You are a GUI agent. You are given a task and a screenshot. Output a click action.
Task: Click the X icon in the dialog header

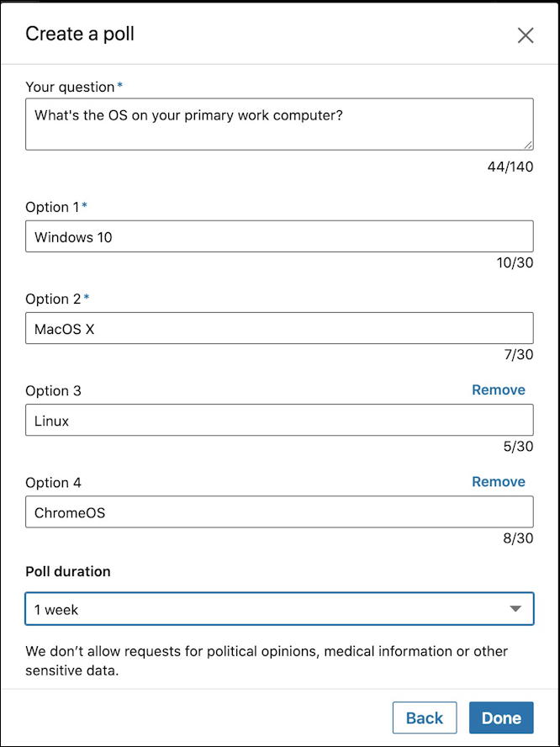pyautogui.click(x=526, y=35)
